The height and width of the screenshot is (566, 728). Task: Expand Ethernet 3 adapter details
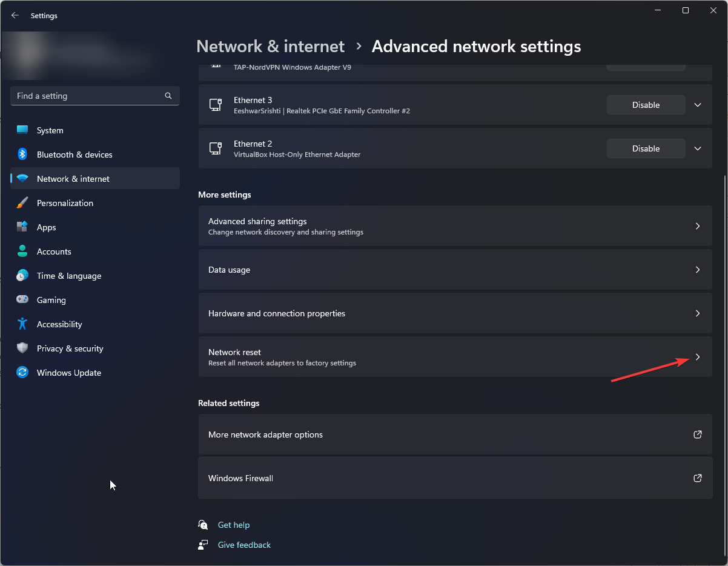click(697, 104)
